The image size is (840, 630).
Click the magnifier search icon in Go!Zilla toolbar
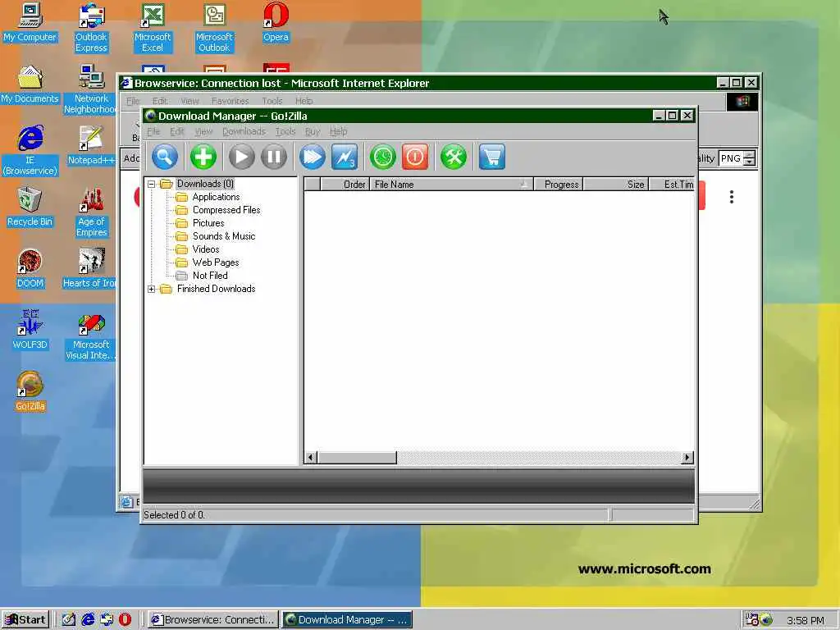tap(165, 157)
